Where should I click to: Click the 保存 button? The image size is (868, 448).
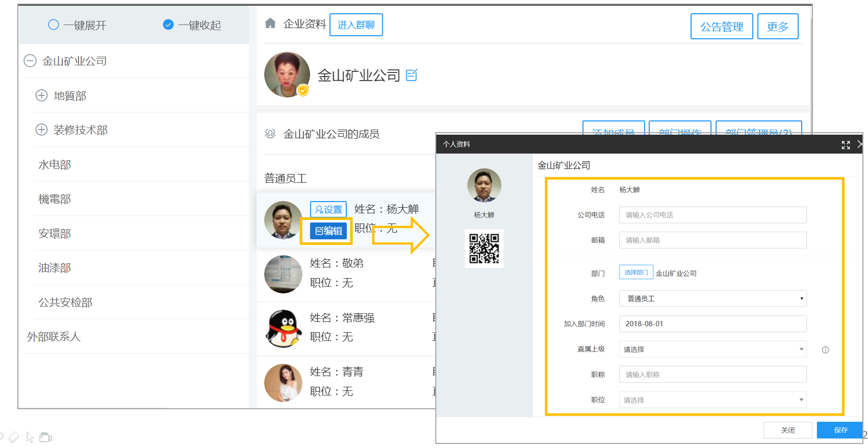click(840, 430)
